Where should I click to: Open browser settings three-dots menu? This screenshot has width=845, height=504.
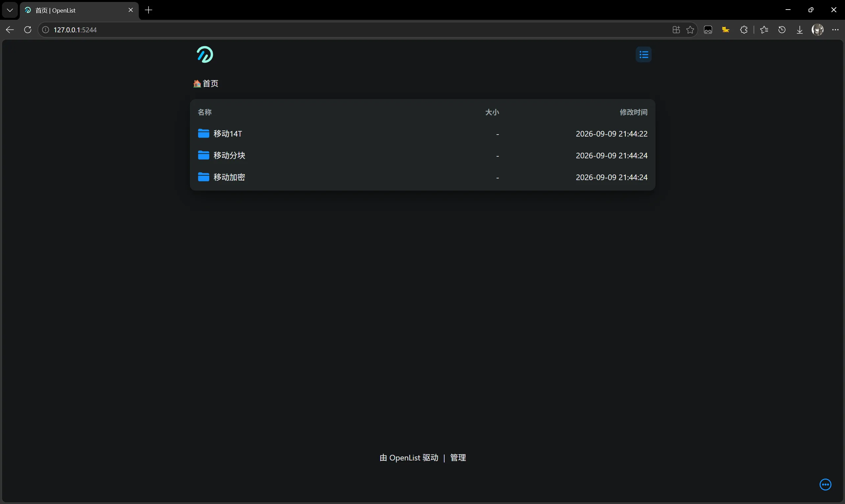835,30
